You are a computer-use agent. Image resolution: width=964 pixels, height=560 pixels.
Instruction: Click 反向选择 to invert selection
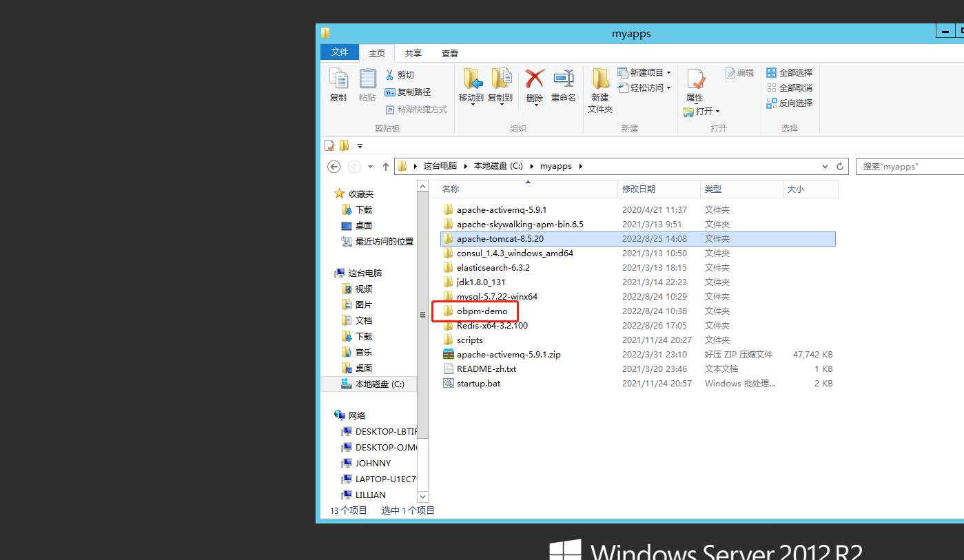(x=790, y=103)
